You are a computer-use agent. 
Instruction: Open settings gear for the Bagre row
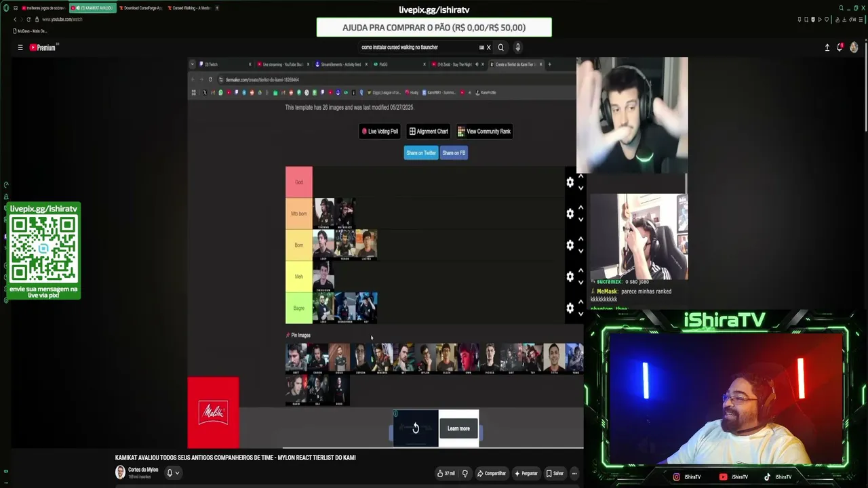[570, 308]
